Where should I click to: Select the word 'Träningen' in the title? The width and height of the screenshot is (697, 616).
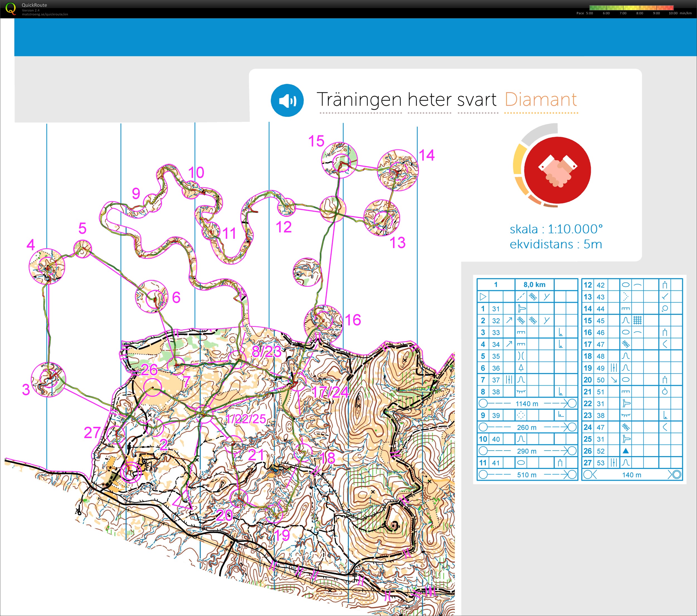click(360, 100)
